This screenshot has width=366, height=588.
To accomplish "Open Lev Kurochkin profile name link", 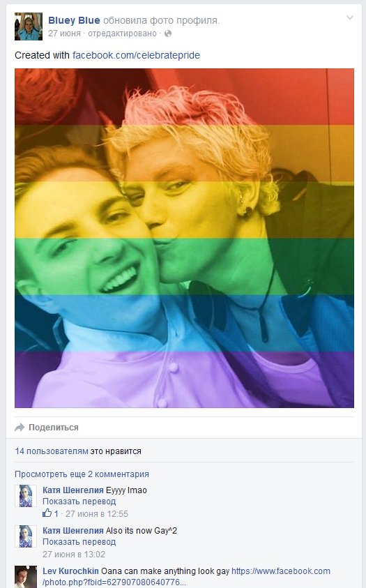I will point(71,571).
